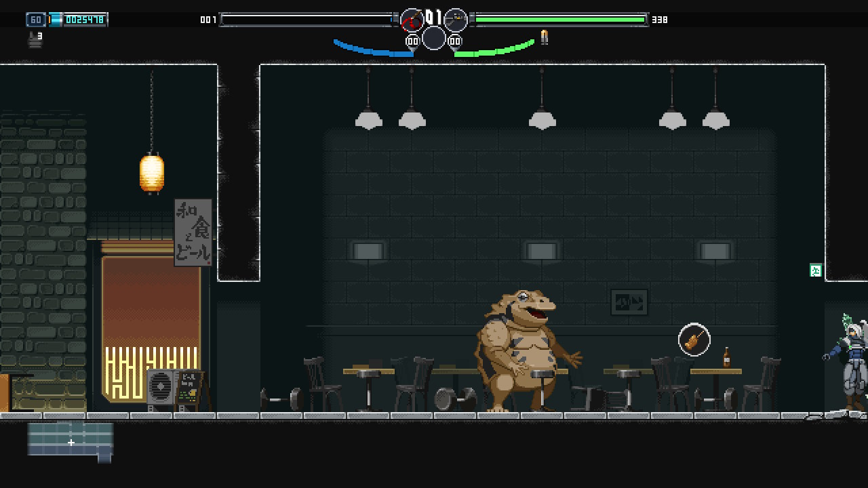
Task: Click the chalkboard menu stand by doorway
Action: tap(188, 388)
